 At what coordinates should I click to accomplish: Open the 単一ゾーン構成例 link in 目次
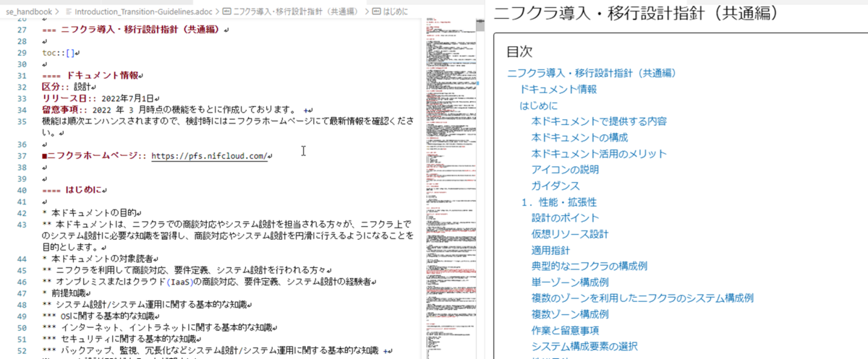tap(570, 282)
